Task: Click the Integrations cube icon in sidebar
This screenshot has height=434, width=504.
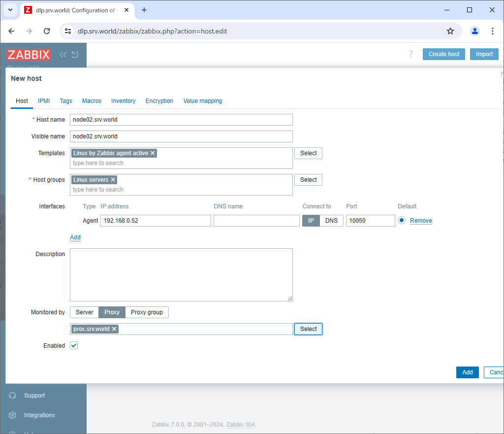Action: [12, 415]
